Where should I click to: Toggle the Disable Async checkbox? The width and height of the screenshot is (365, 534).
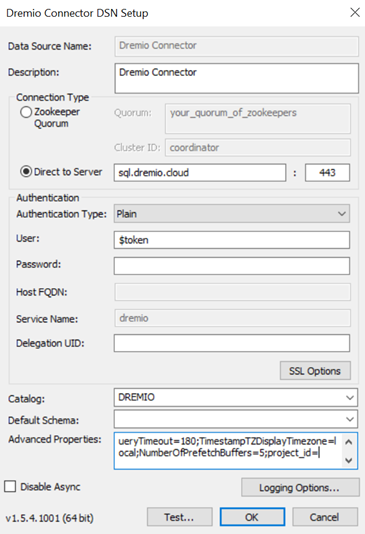[x=10, y=486]
